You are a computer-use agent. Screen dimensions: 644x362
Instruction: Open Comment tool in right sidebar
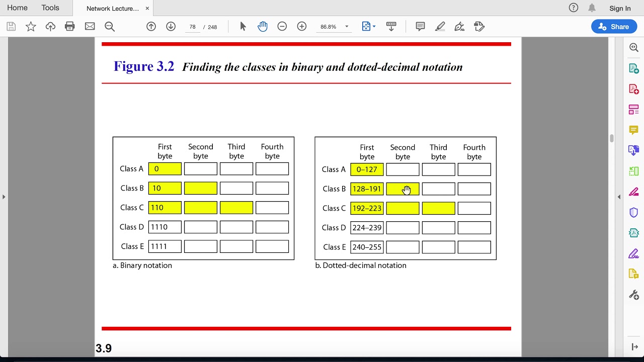(634, 130)
